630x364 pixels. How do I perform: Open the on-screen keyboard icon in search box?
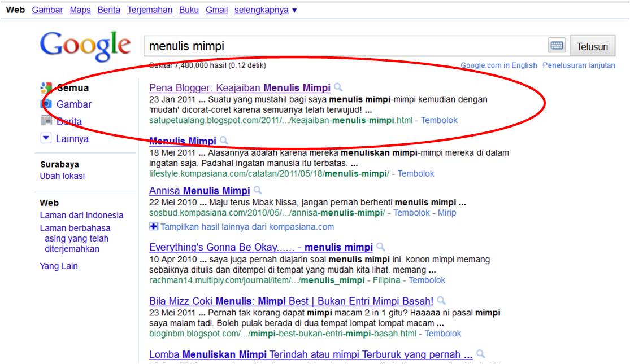(557, 45)
